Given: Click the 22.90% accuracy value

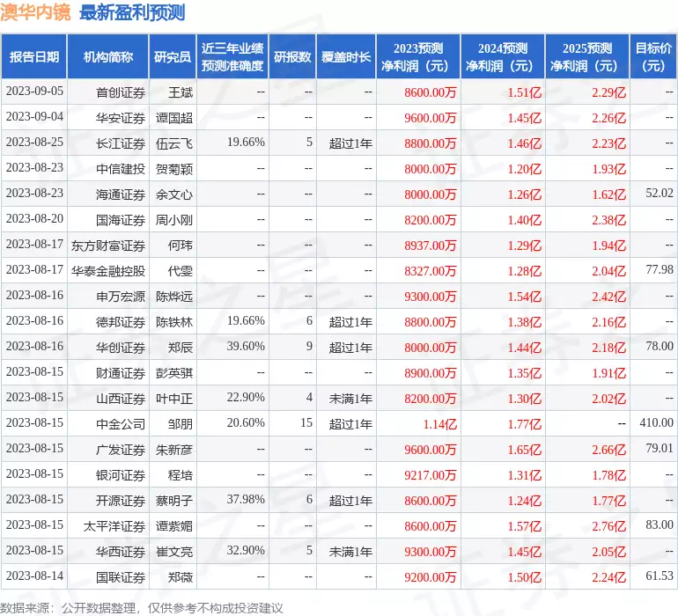Looking at the screenshot, I should (246, 397).
